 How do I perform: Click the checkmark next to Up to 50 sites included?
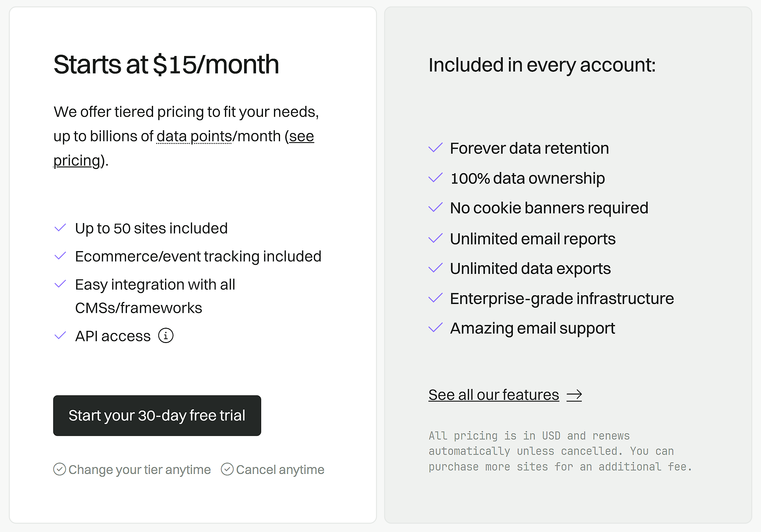[x=60, y=228]
